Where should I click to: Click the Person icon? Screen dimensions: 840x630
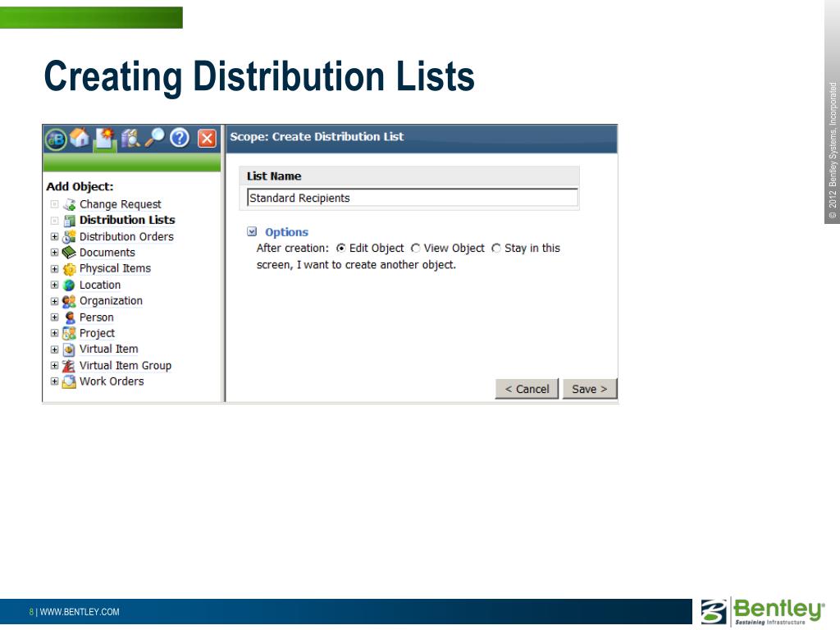coord(70,317)
